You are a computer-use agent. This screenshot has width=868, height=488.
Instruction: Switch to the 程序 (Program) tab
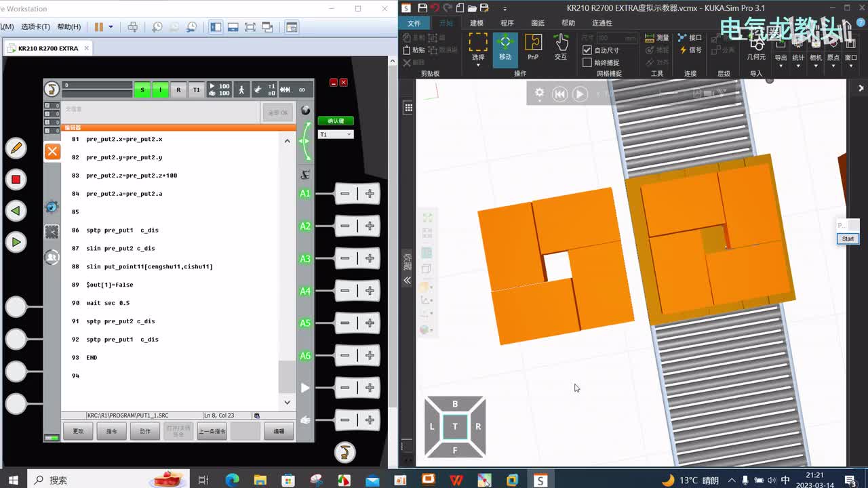[x=507, y=23]
